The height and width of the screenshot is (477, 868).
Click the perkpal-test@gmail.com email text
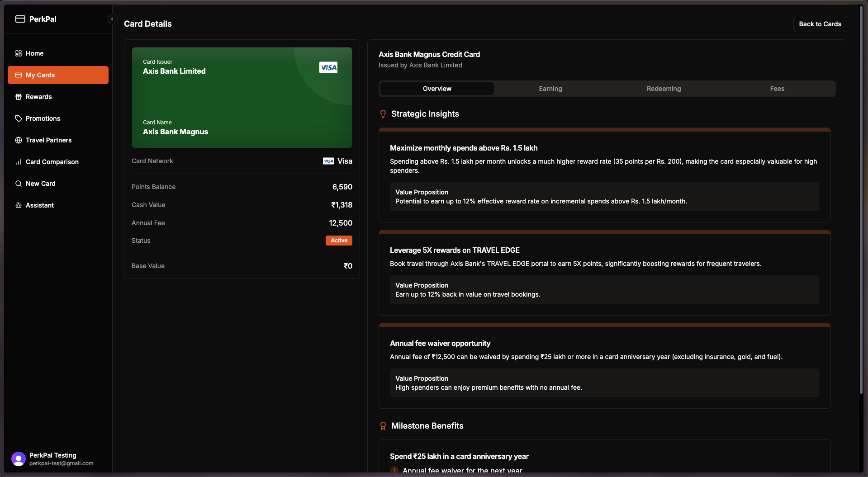(62, 463)
